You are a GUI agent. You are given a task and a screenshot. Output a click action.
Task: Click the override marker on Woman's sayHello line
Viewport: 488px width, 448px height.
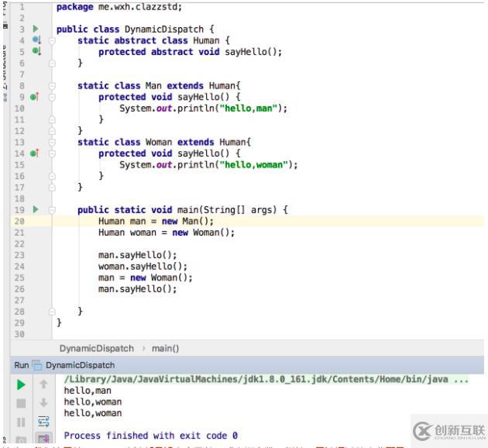[35, 153]
